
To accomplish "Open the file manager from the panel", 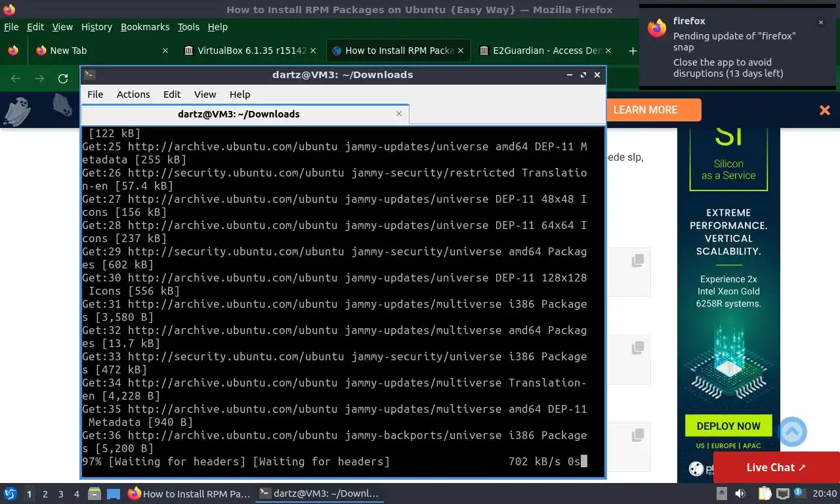I will pyautogui.click(x=94, y=493).
